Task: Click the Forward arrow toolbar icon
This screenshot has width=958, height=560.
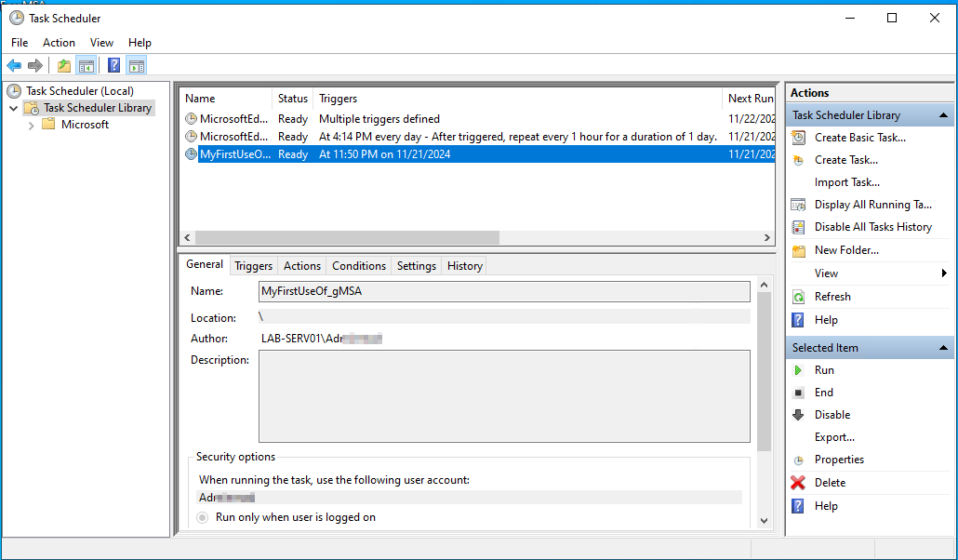Action: pyautogui.click(x=35, y=65)
